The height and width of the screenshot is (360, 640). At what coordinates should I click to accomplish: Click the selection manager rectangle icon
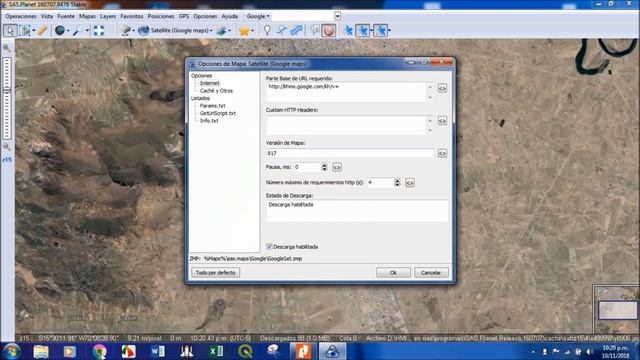point(25,31)
